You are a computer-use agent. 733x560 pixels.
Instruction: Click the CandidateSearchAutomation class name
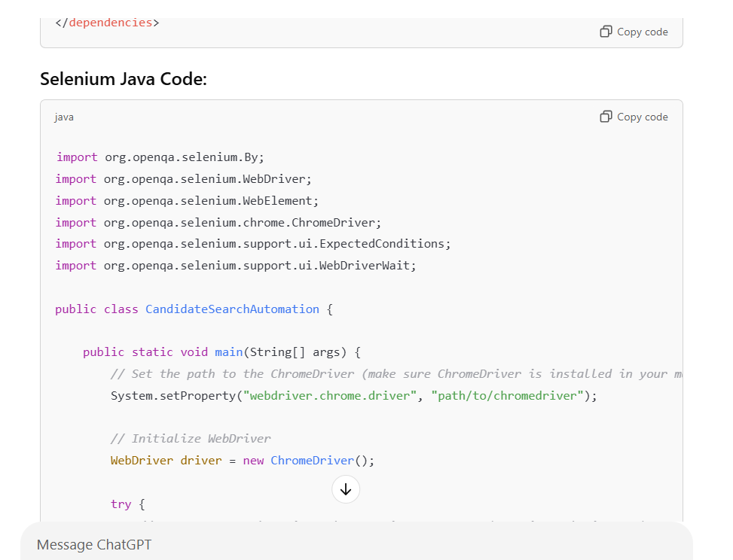232,309
